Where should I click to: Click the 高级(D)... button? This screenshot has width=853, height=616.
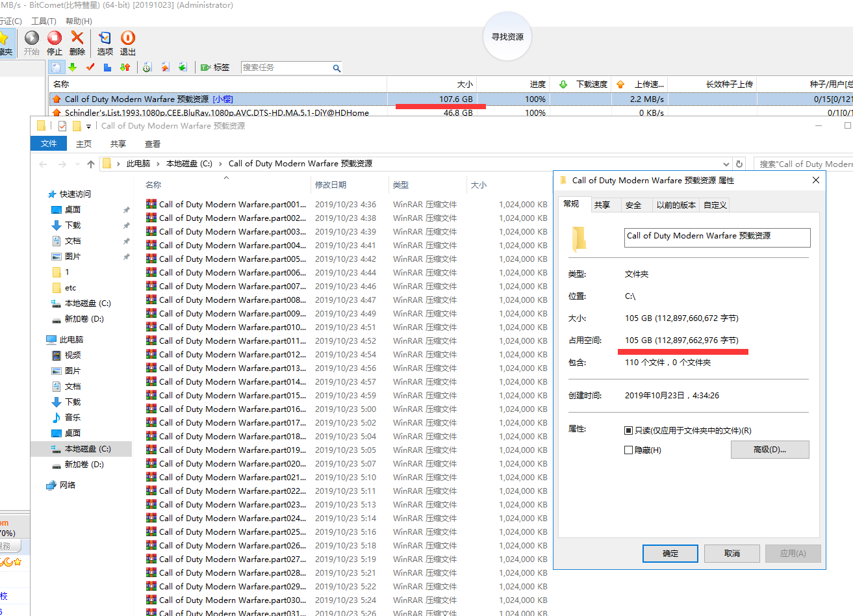click(x=770, y=450)
